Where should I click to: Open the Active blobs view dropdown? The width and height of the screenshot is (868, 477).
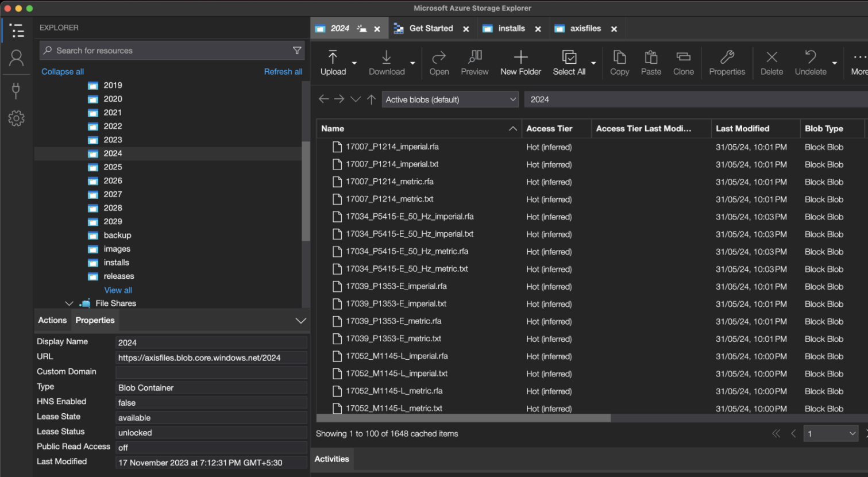tap(450, 99)
